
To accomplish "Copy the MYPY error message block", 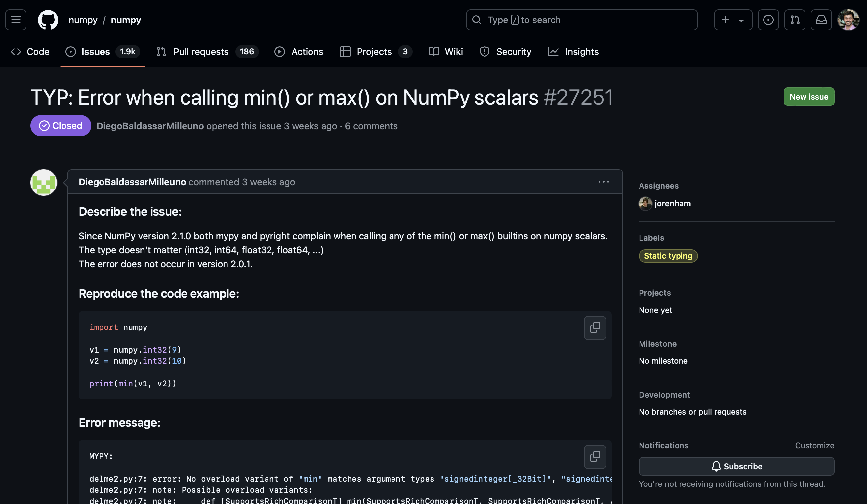I will point(595,456).
